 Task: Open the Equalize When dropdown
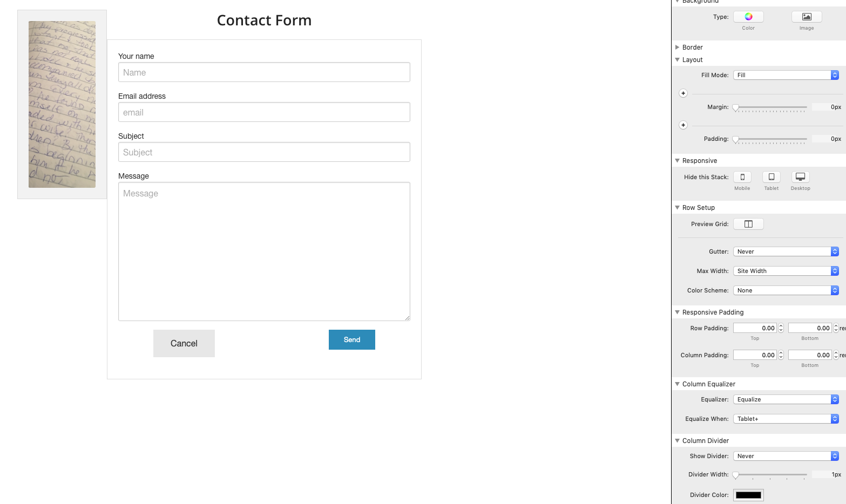click(x=786, y=419)
